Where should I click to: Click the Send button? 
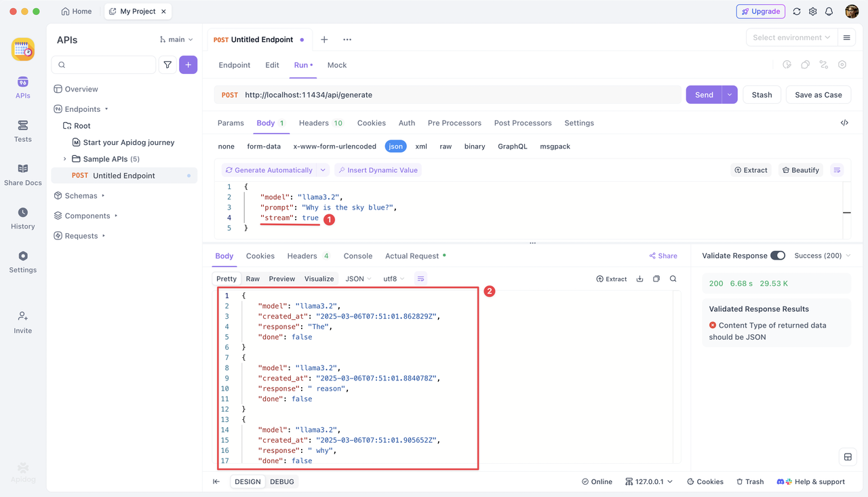pyautogui.click(x=704, y=95)
